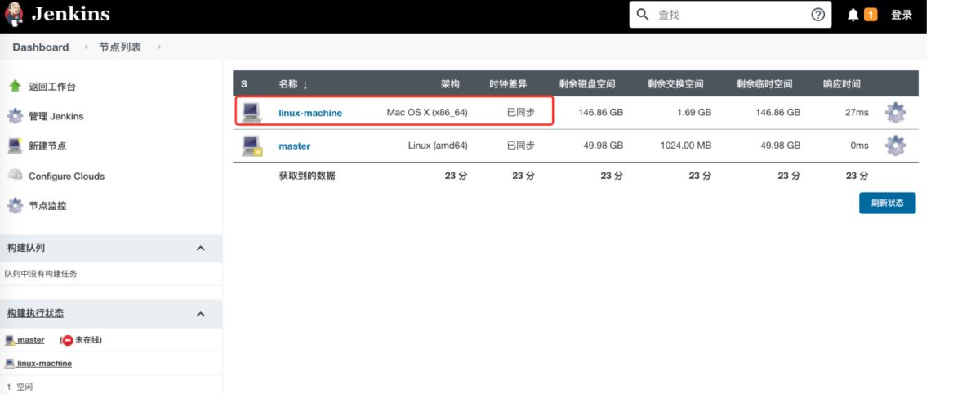This screenshot has height=412, width=980.
Task: Focus the 查找 search field
Action: [729, 15]
